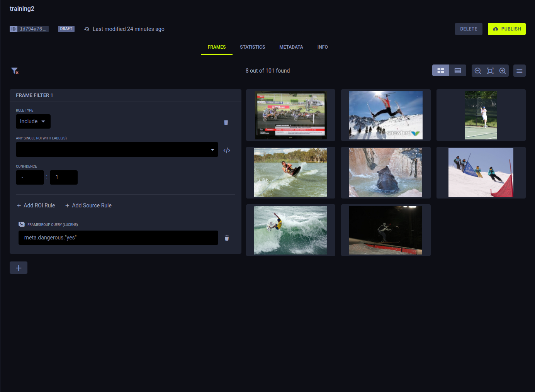
Task: Open the view options hamburger menu
Action: 519,71
